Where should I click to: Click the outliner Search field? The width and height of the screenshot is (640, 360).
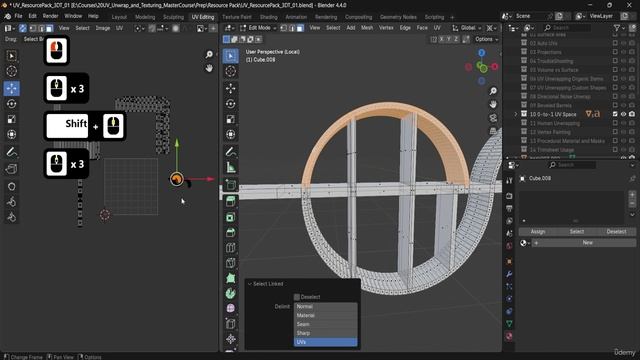point(567,28)
